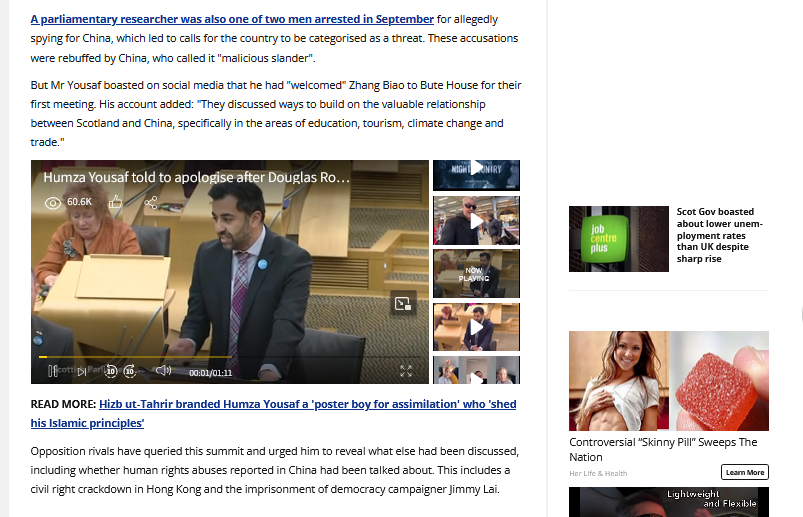Click the 60.6K view count text
The image size is (803, 517).
point(79,202)
